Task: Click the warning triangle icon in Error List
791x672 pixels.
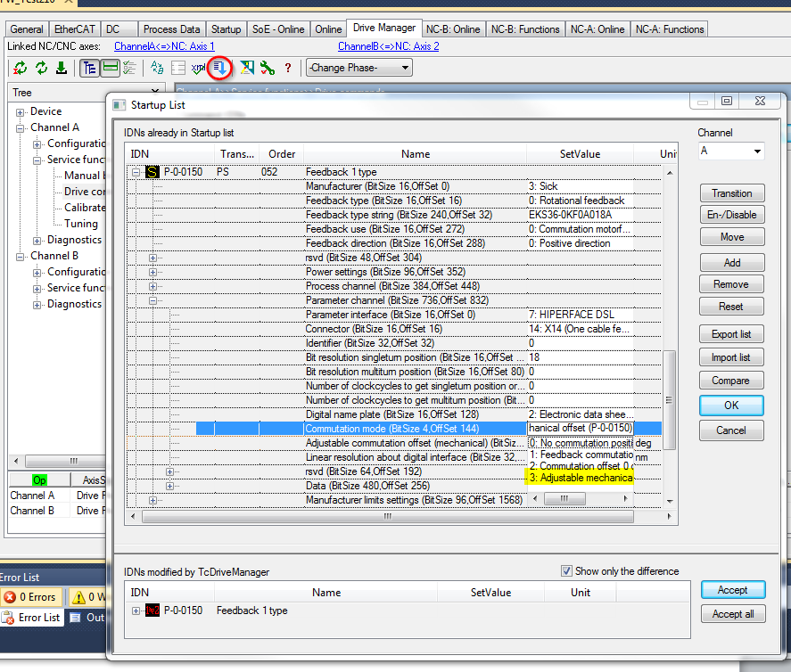Action: (x=78, y=597)
